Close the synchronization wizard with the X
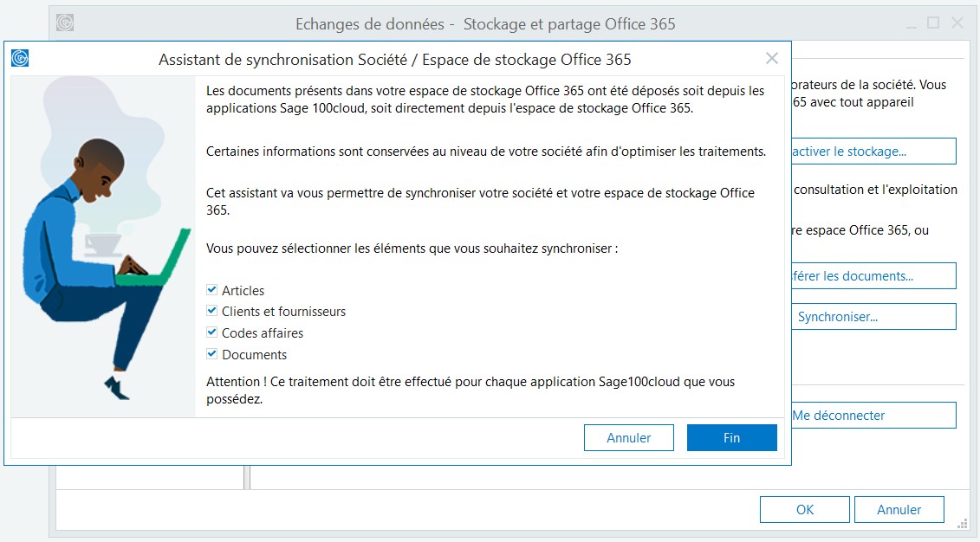 (771, 58)
